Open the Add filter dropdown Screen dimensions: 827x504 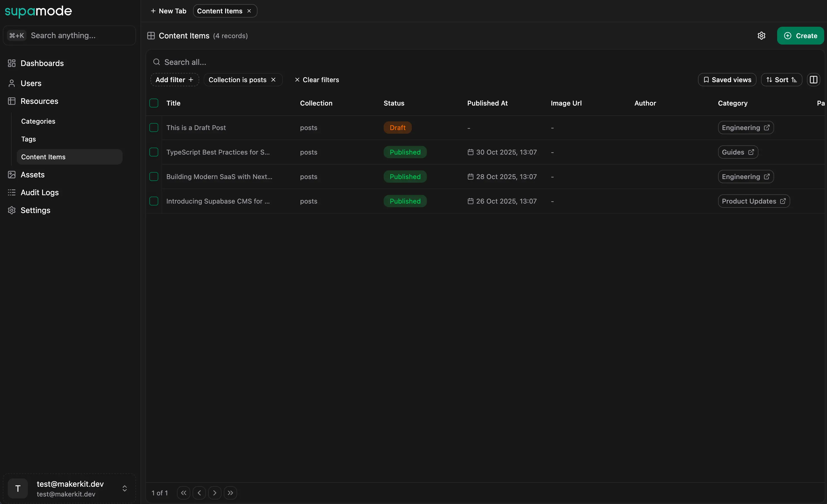pos(174,79)
